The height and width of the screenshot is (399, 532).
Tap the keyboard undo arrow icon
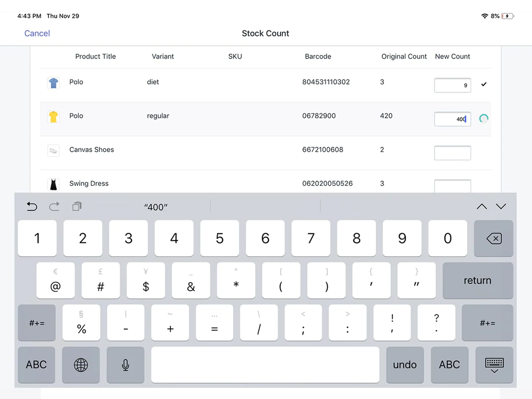coord(32,206)
